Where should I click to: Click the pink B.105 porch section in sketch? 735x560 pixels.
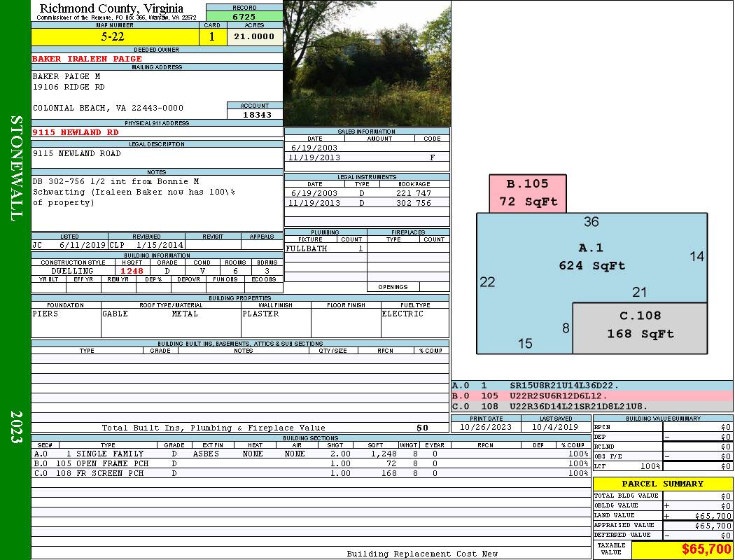click(527, 193)
